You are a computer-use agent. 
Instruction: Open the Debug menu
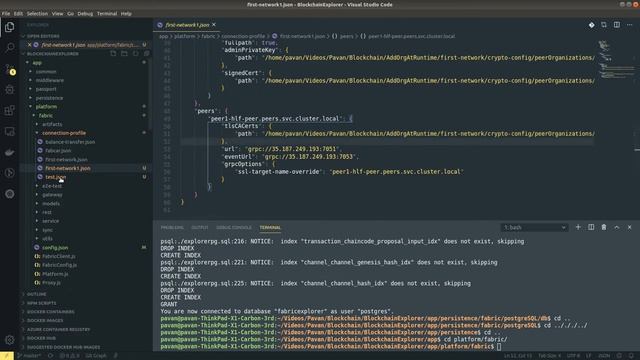click(85, 13)
